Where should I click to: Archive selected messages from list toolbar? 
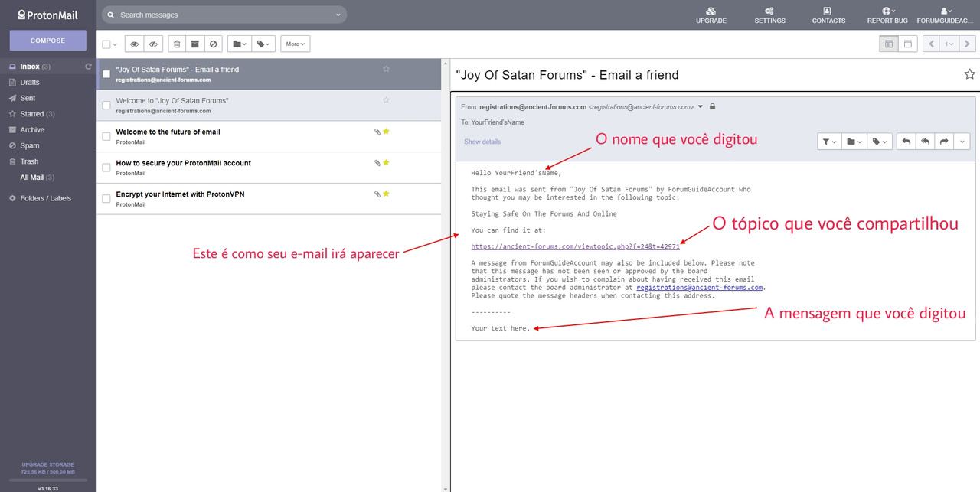(x=195, y=44)
